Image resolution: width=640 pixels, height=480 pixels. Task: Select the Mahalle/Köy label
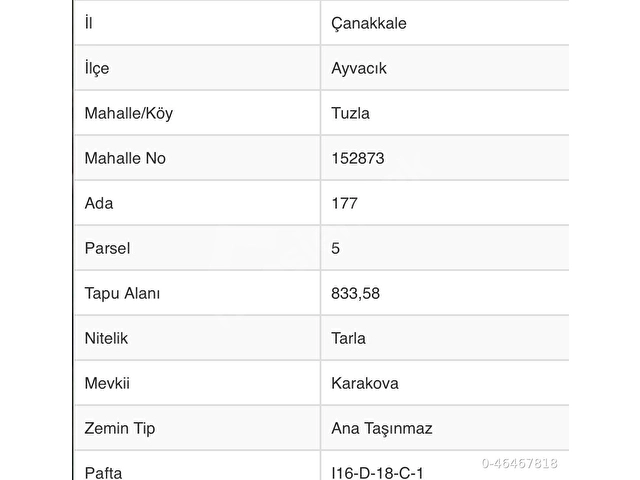[x=129, y=113]
